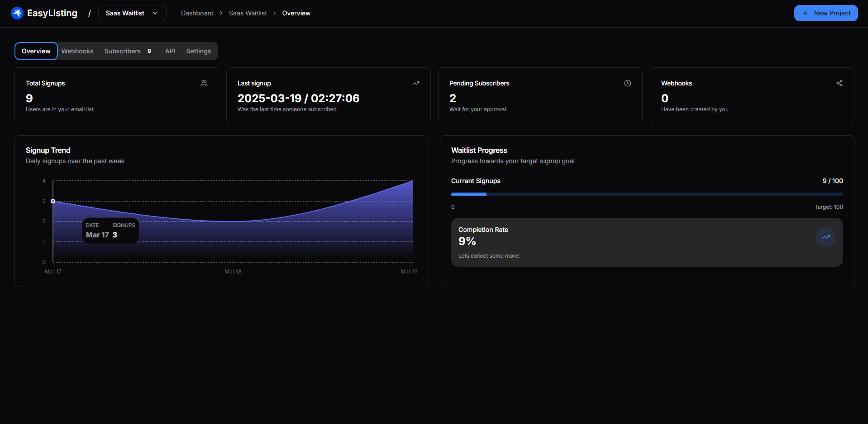Click the 9 / 100 signup count

point(833,181)
